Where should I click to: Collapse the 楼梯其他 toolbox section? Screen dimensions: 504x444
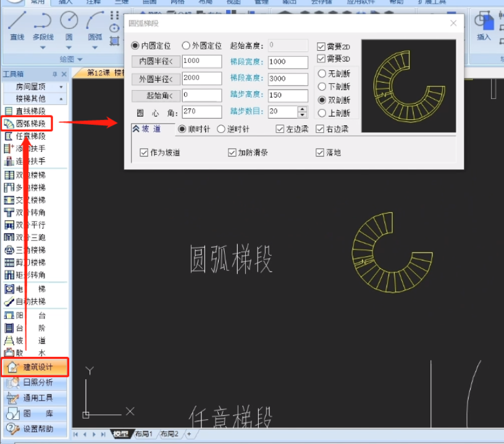[61, 99]
